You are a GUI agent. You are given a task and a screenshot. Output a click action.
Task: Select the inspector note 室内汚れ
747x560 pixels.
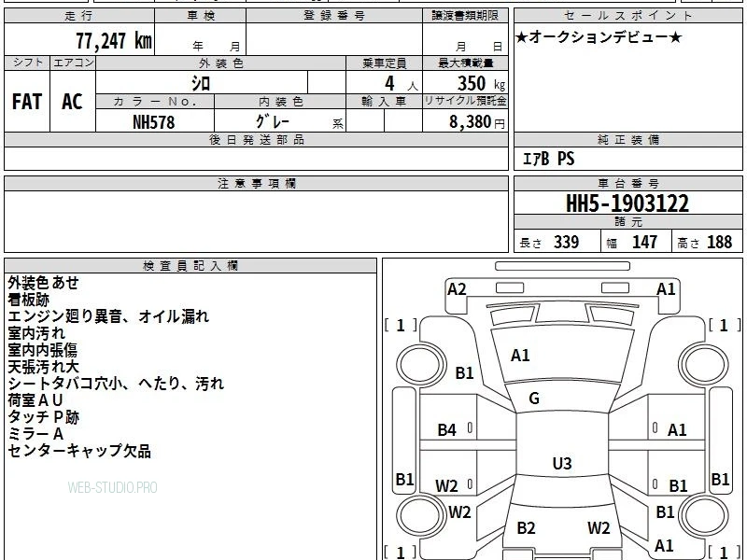(x=36, y=333)
